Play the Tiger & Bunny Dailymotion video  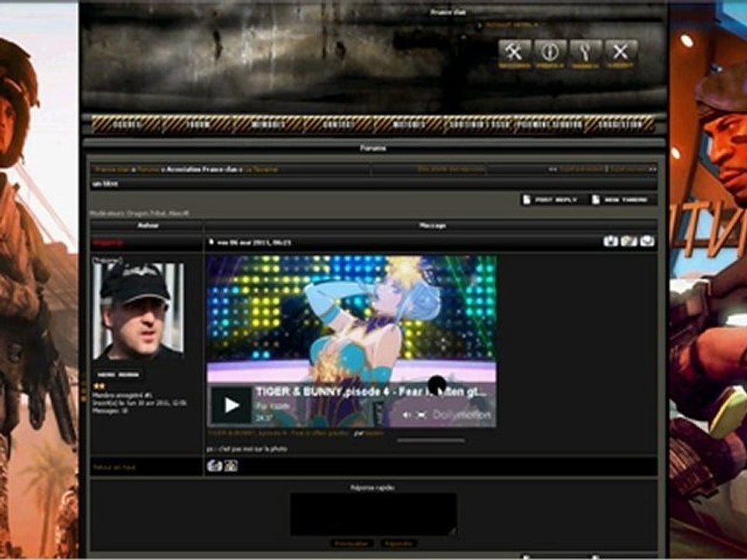232,405
